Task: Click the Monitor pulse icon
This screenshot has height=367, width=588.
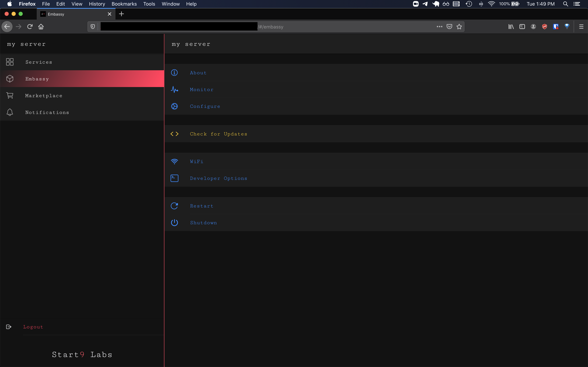Action: [x=174, y=89]
